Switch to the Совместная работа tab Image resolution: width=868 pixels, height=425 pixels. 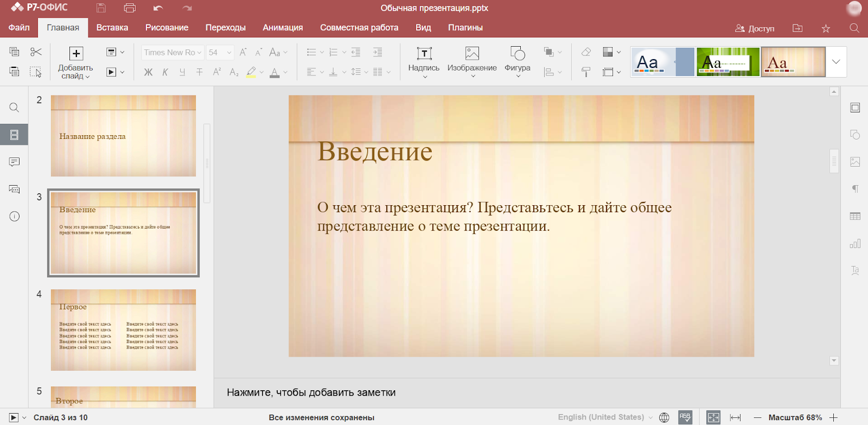pos(359,28)
